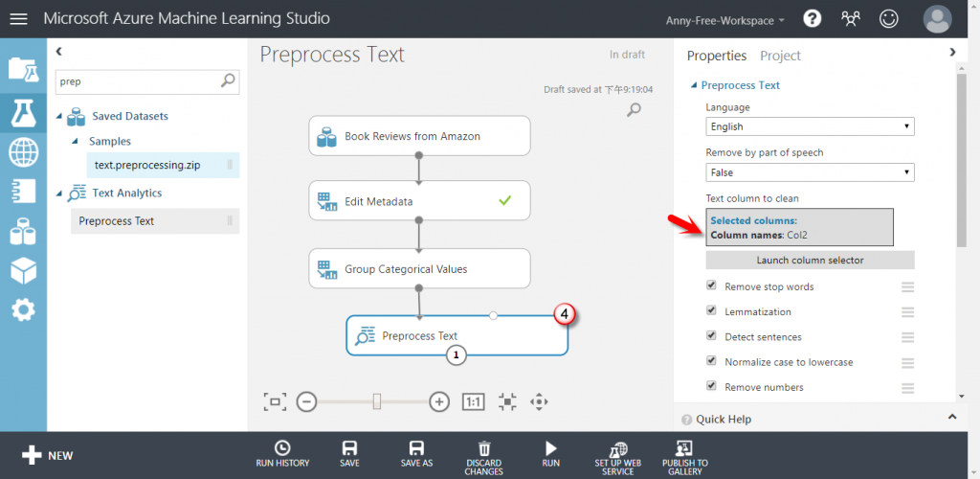This screenshot has width=980, height=479.
Task: Open Run History in bottom bar
Action: pyautogui.click(x=282, y=454)
